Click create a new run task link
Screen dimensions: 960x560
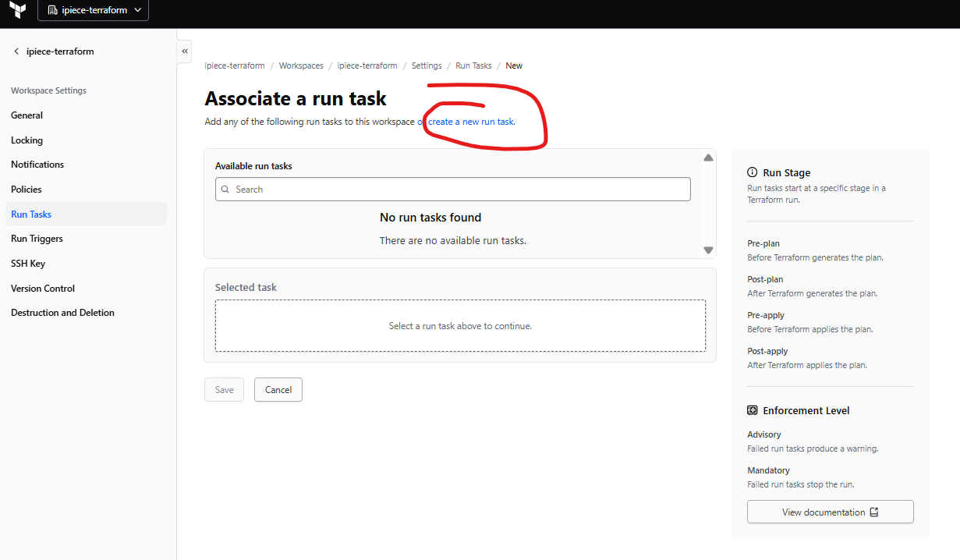(x=471, y=122)
